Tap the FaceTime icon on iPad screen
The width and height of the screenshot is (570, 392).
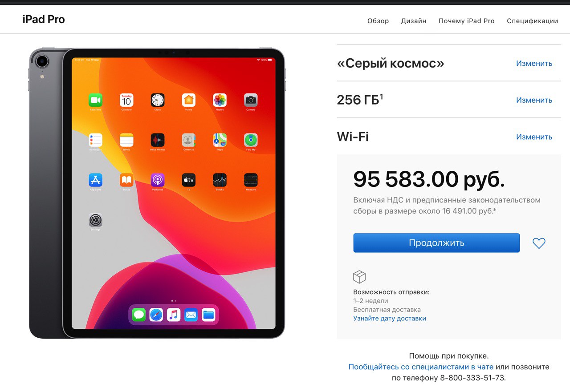95,100
